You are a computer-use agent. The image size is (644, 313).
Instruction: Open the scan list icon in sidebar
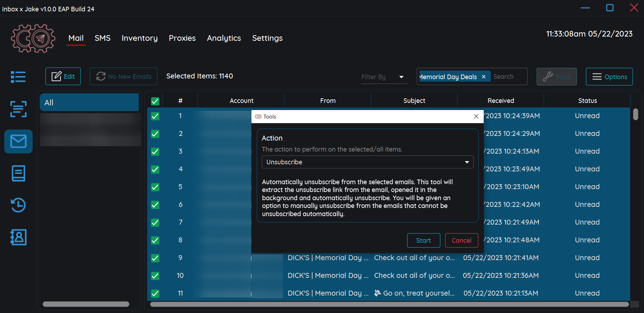pyautogui.click(x=18, y=109)
